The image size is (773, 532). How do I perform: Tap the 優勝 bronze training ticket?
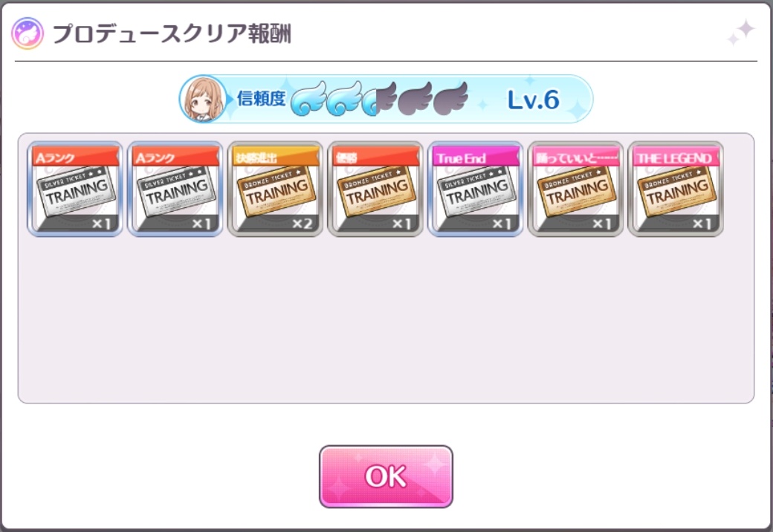click(375, 189)
